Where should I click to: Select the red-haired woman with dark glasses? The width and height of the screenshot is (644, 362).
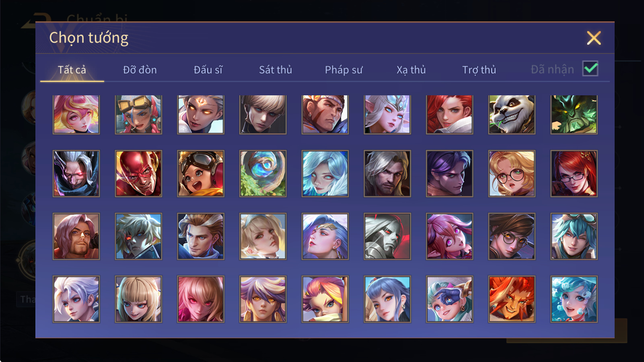point(574,174)
